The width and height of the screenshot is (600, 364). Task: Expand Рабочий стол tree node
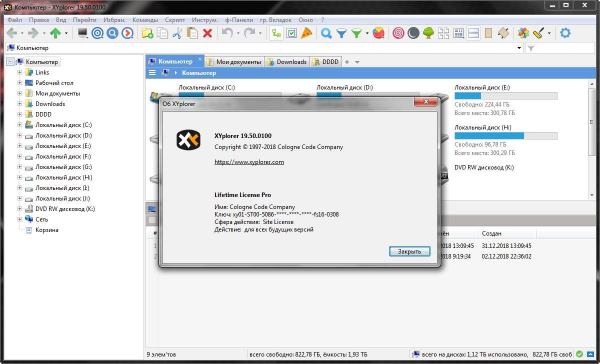20,82
